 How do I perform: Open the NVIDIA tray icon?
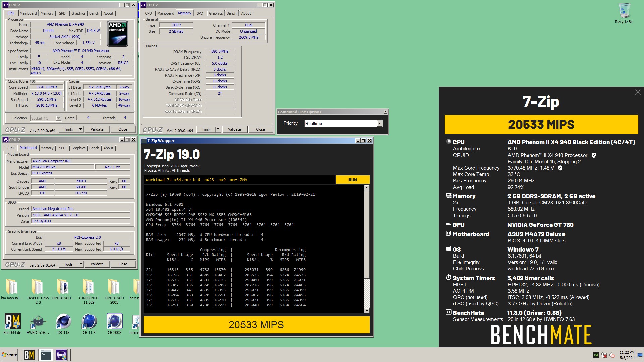coord(596,355)
